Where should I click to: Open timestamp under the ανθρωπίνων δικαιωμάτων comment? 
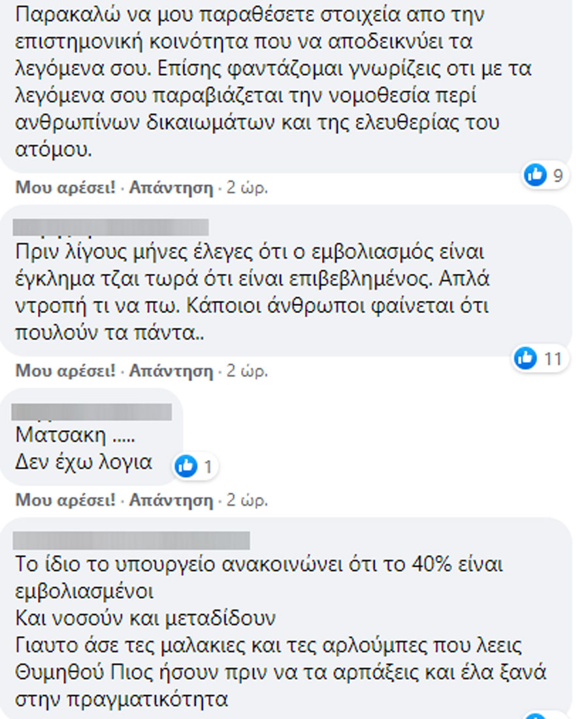click(247, 188)
